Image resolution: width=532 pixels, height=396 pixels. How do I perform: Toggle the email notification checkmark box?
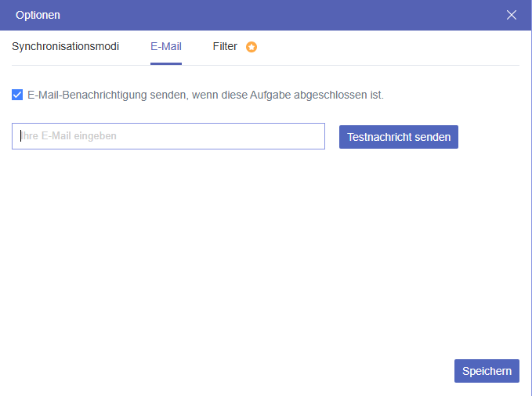coord(17,95)
